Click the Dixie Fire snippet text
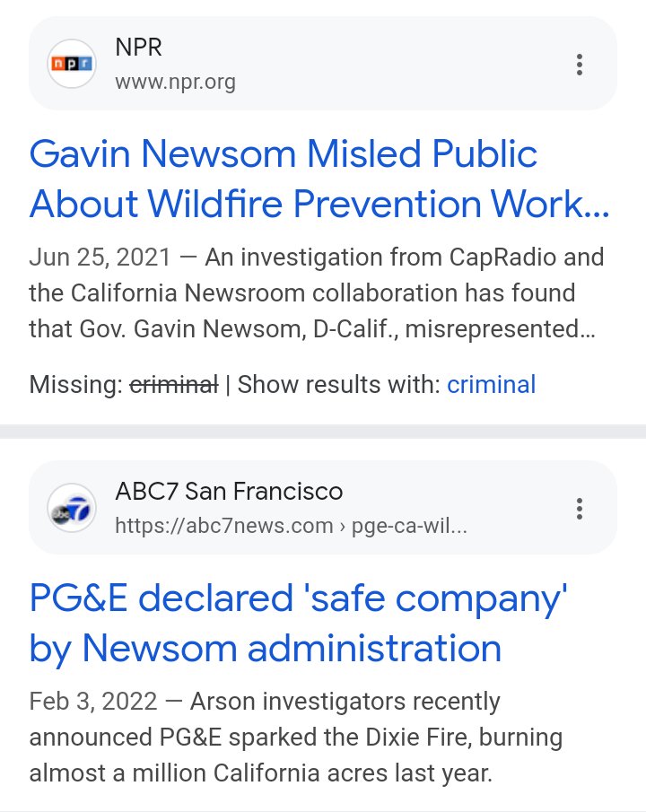The height and width of the screenshot is (812, 646). pyautogui.click(x=296, y=738)
